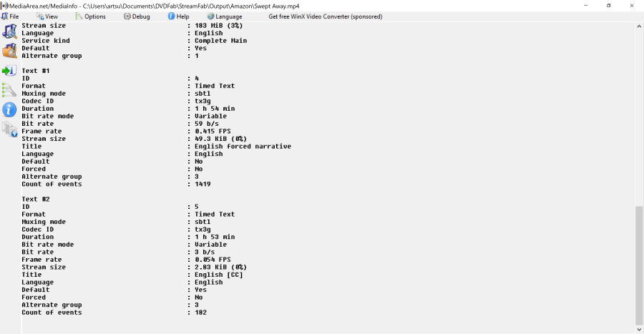Click the Text #2 heading line
Viewport: 644px width, 334px height.
36,199
